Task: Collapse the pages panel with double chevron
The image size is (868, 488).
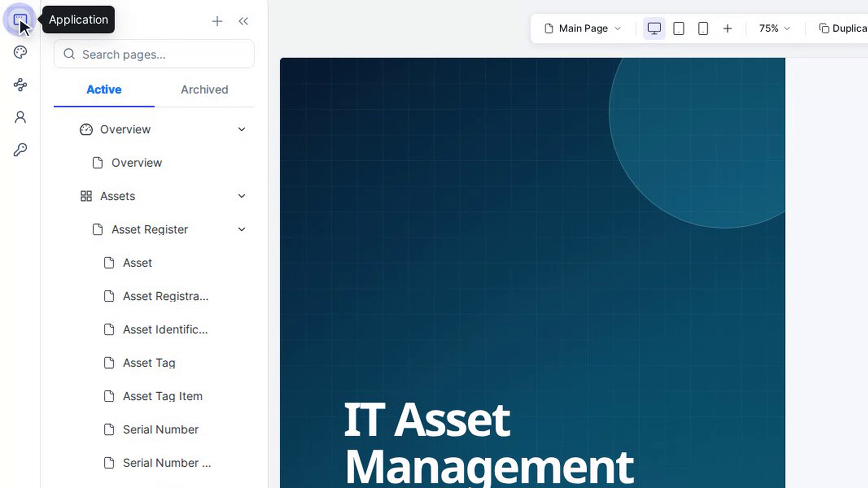Action: coord(243,21)
